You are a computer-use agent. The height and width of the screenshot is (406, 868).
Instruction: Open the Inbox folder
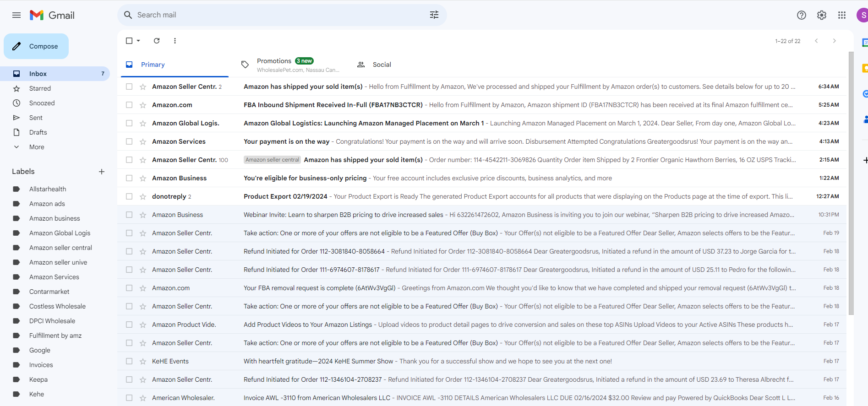pyautogui.click(x=55, y=74)
